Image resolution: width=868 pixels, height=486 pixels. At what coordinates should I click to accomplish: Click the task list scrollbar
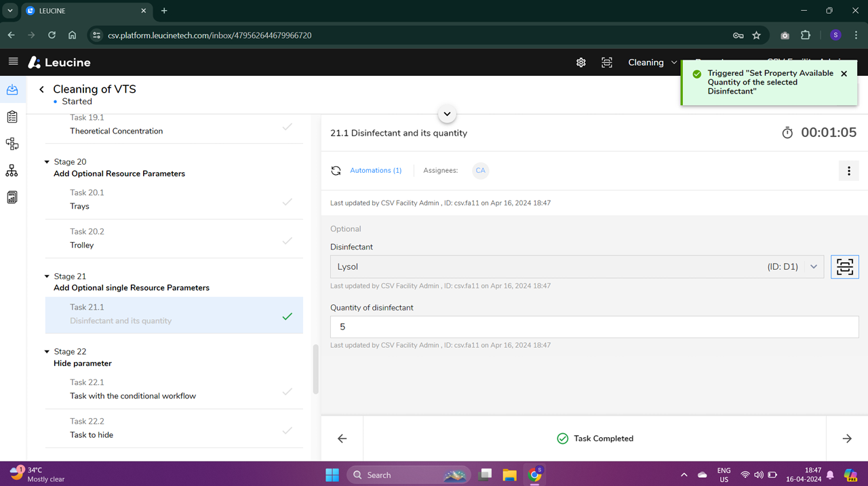(315, 369)
